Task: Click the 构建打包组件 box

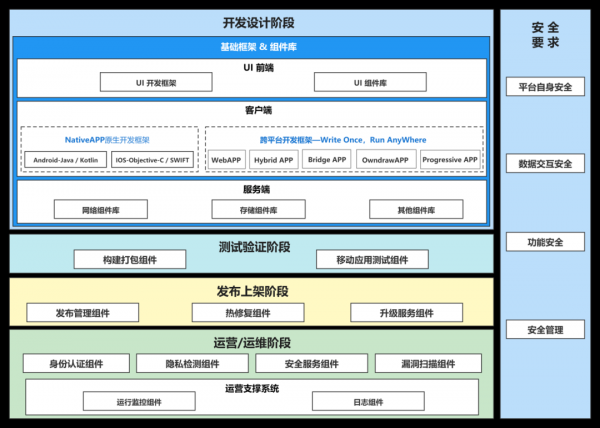Action: coord(130,260)
